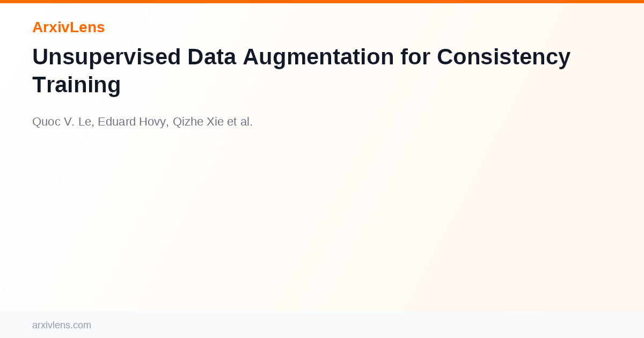Click the word 'Augmentation' in the heading
The width and height of the screenshot is (644, 338).
tap(318, 57)
